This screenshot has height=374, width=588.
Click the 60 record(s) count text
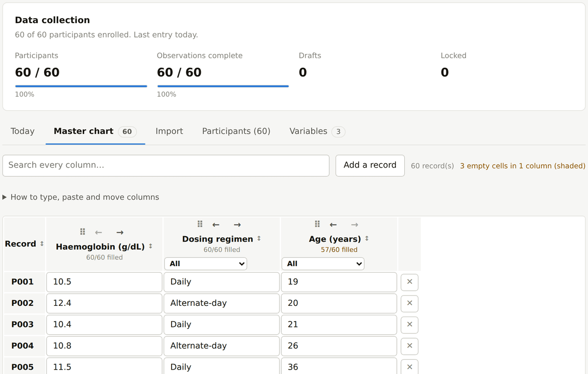432,166
